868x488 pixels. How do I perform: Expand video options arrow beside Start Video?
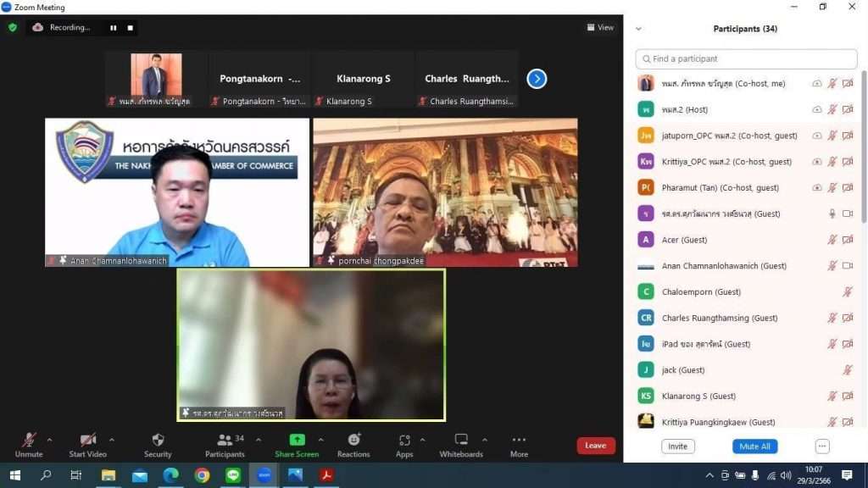tap(112, 440)
